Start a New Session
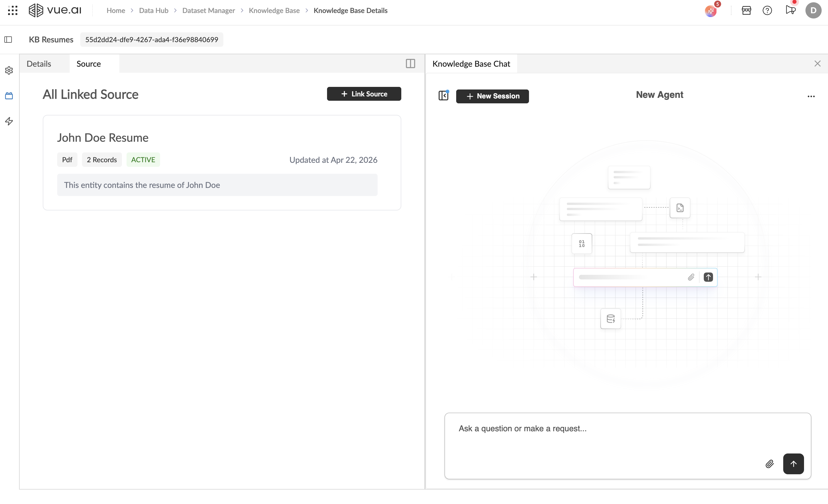Image resolution: width=828 pixels, height=504 pixels. [x=492, y=96]
